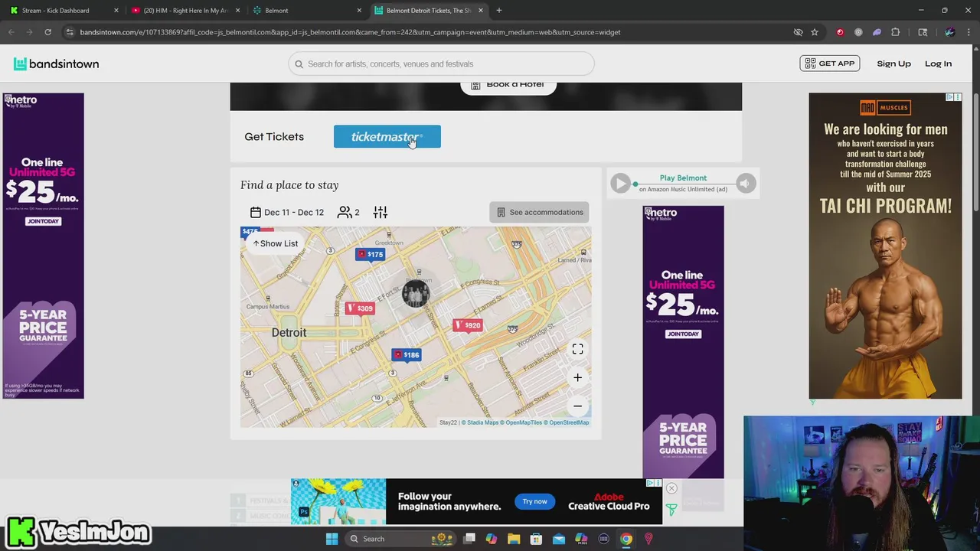The height and width of the screenshot is (551, 980).
Task: Switch to the HIM YouTube tab
Action: (185, 11)
